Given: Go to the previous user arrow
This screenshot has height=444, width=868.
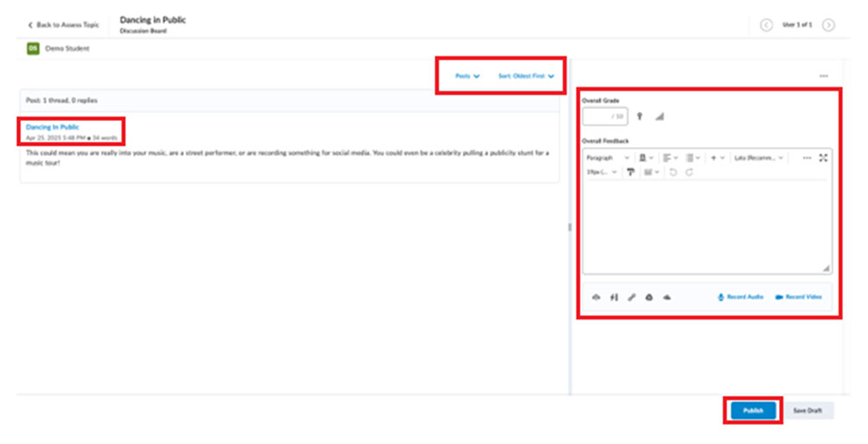Looking at the screenshot, I should point(766,25).
